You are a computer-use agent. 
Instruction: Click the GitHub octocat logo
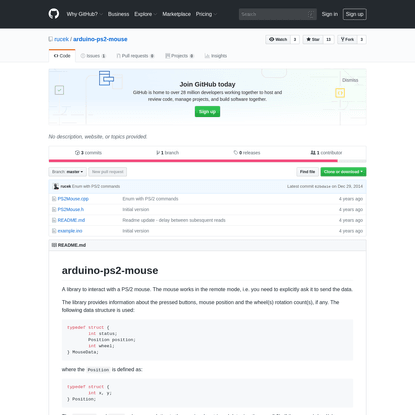[x=54, y=14]
